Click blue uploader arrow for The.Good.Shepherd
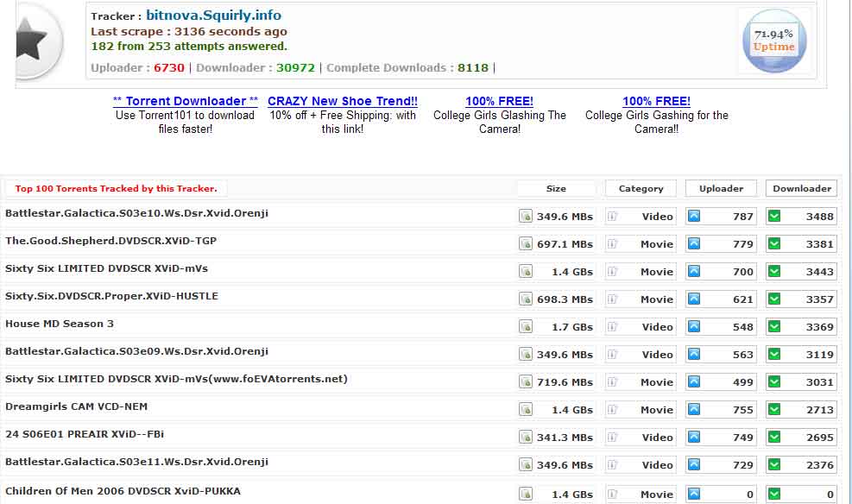This screenshot has width=852, height=504. click(694, 244)
